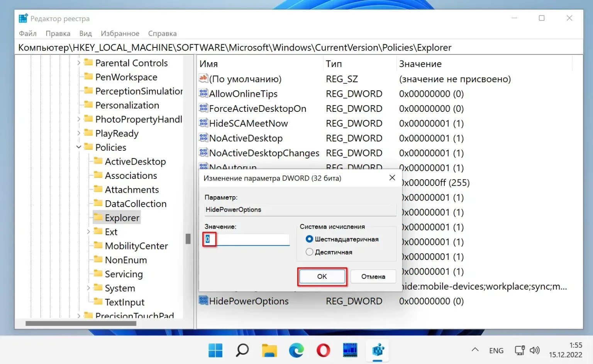The image size is (593, 364).
Task: Click the ForceActiveDesktopOn DWORD icon
Action: pyautogui.click(x=203, y=108)
